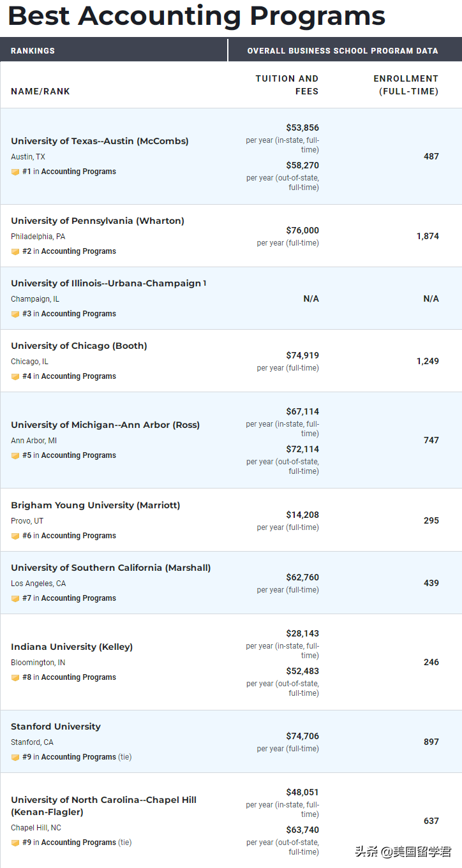
Task: Click the #4 badge icon under Chicago Booth
Action: coord(15,376)
